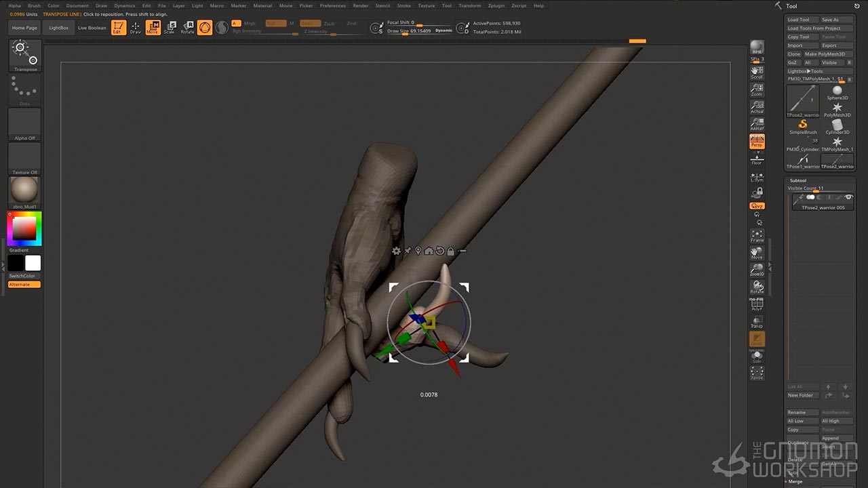Toggle the Transp transparency mode
Viewport: 868px width, 488px height.
757,321
